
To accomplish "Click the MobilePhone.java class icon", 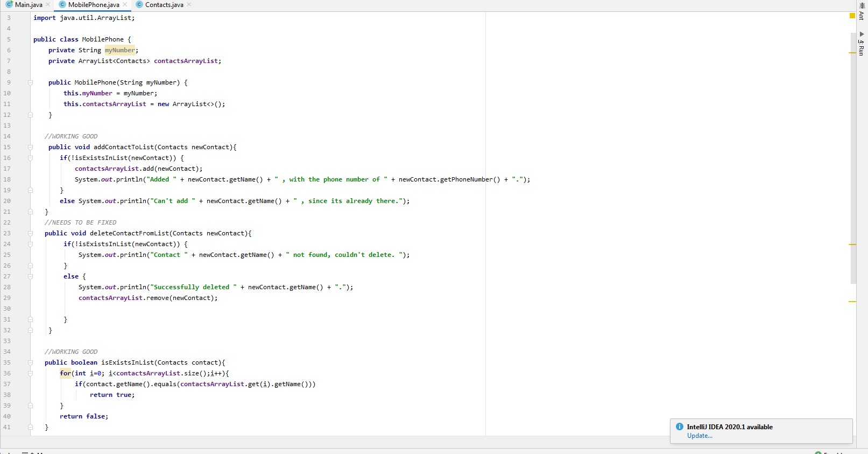I will point(62,4).
